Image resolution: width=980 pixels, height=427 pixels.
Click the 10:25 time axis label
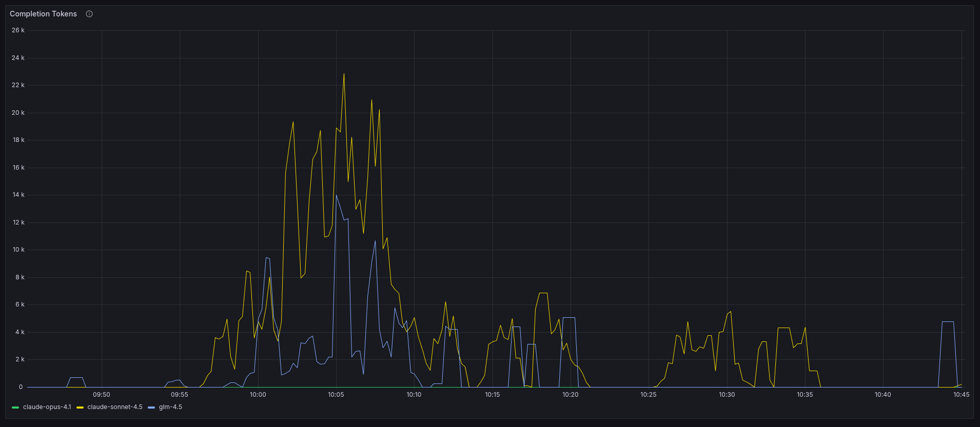click(x=649, y=395)
